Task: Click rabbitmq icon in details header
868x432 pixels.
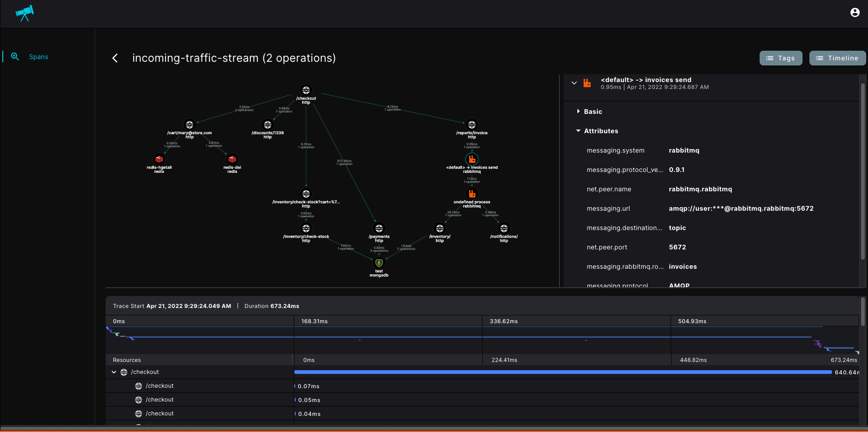Action: pyautogui.click(x=587, y=83)
